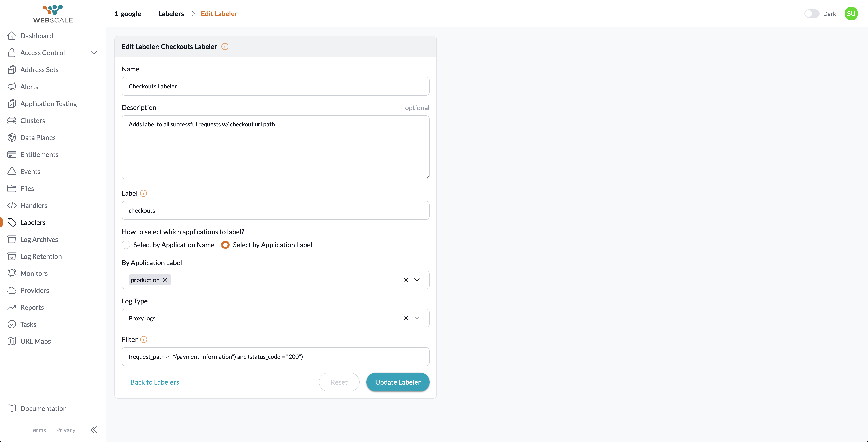Click the Update Labeler button
This screenshot has width=868, height=442.
pos(398,382)
